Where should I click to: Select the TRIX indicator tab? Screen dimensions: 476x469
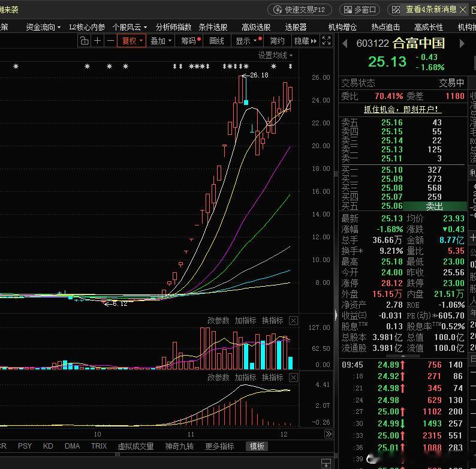[x=99, y=446]
